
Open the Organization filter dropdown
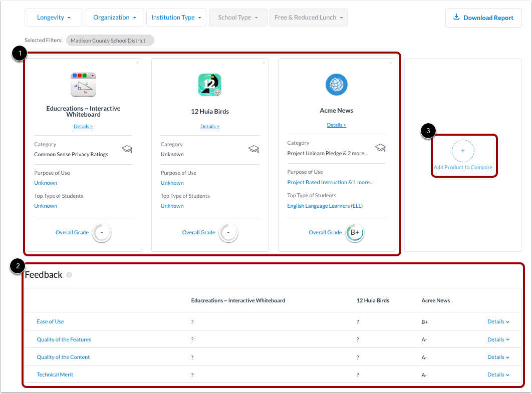pos(115,18)
